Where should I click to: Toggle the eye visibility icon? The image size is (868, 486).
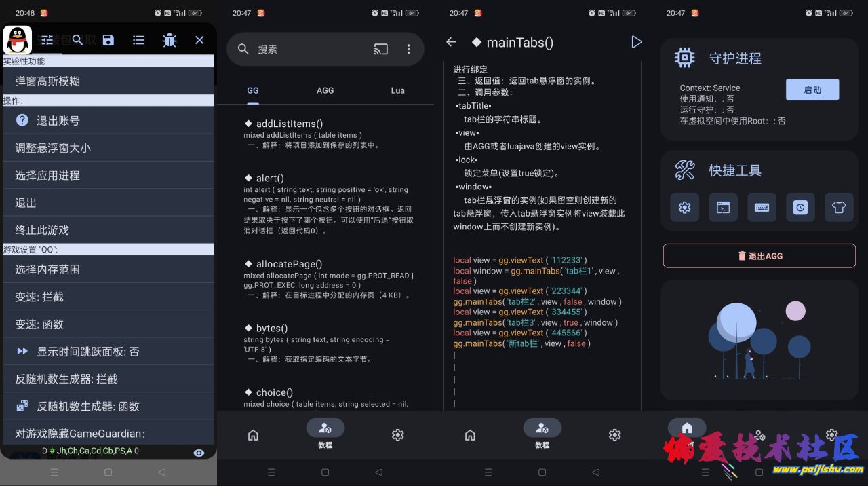click(x=199, y=453)
